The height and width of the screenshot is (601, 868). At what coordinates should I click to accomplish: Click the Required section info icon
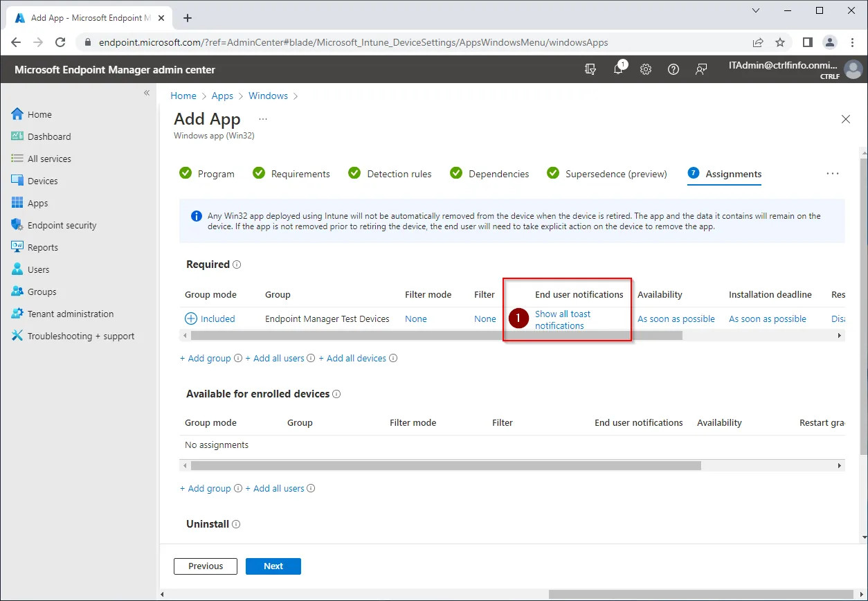(237, 264)
